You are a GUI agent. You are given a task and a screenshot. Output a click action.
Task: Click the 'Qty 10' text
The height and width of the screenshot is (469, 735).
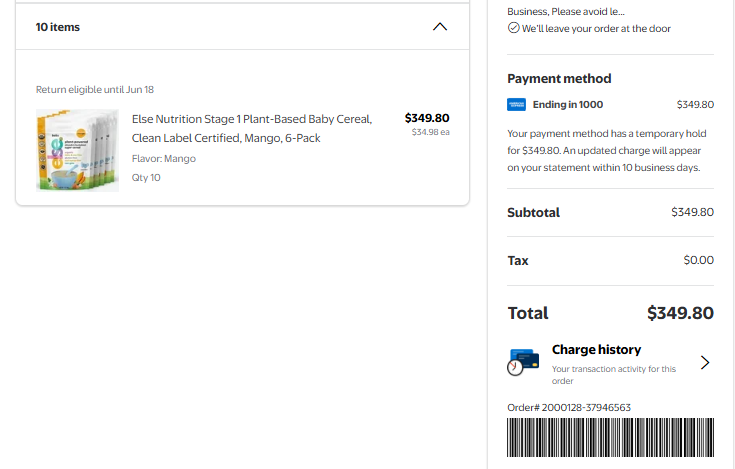click(146, 178)
